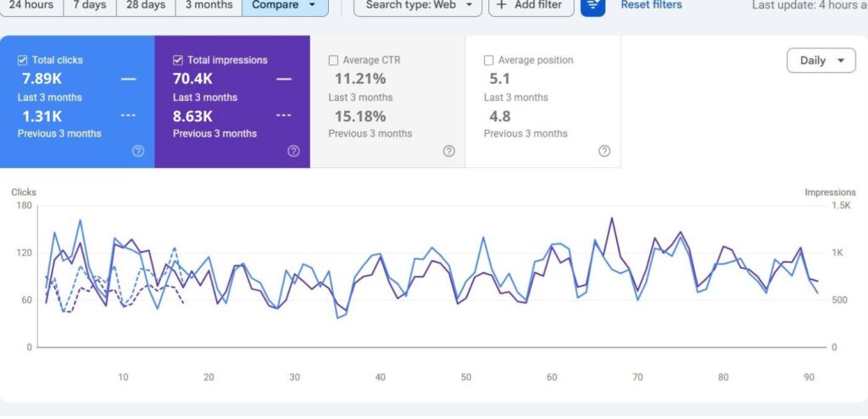The width and height of the screenshot is (868, 419).
Task: Click the Add filter button
Action: click(x=531, y=6)
